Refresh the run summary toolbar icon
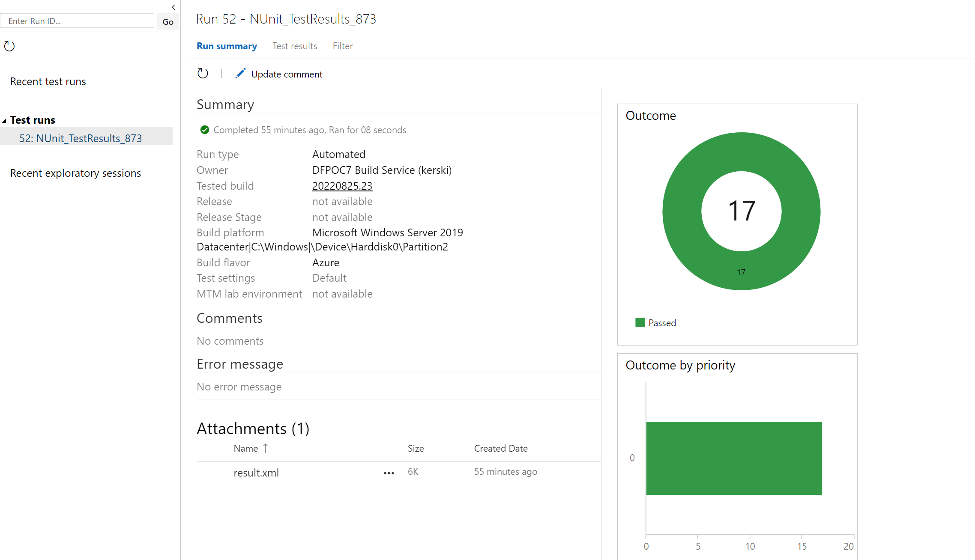Screen dimensions: 975x560 coord(203,74)
